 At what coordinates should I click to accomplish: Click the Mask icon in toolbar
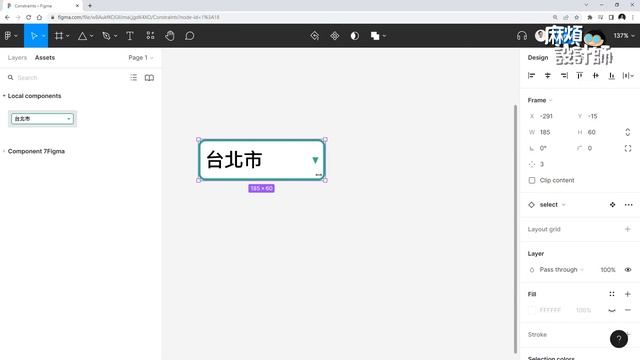click(355, 36)
